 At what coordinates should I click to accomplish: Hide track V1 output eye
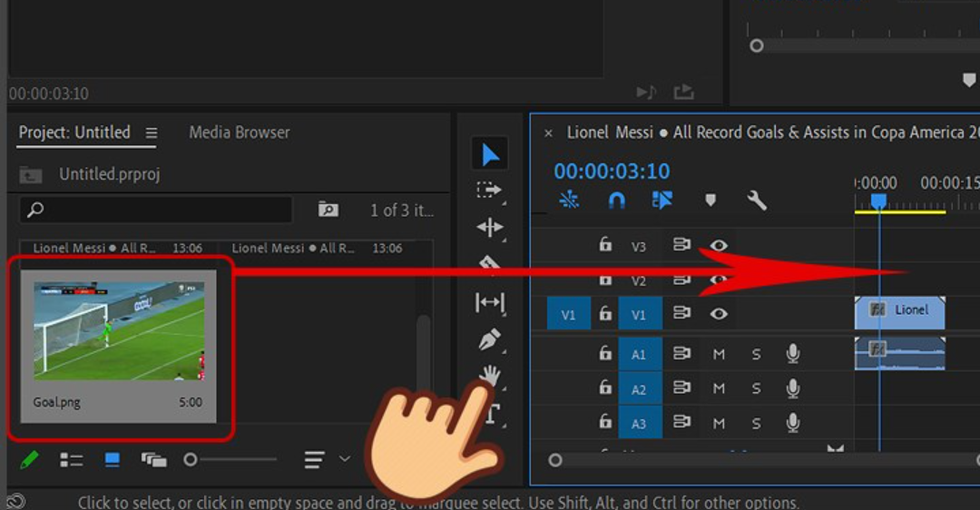[719, 313]
